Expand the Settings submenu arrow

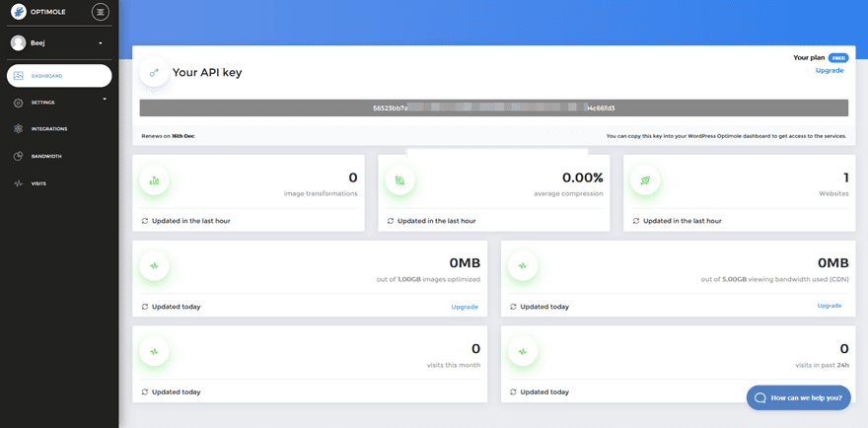pos(105,99)
